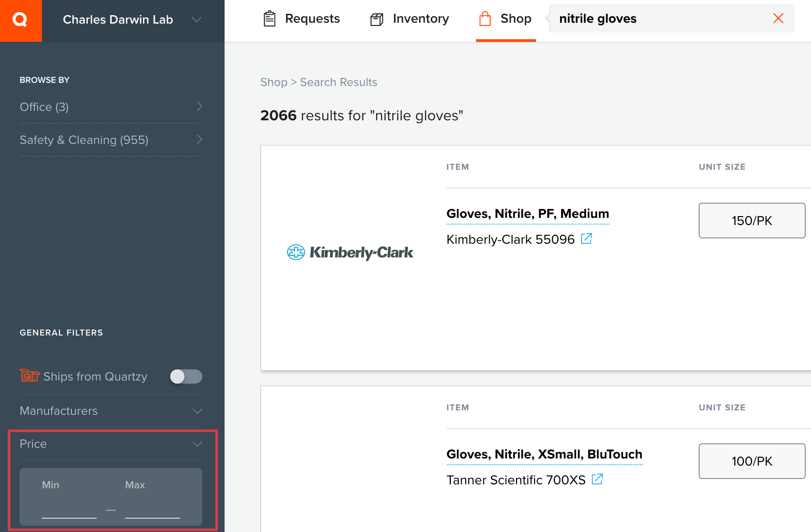
Task: Click the Price filter label
Action: [33, 444]
